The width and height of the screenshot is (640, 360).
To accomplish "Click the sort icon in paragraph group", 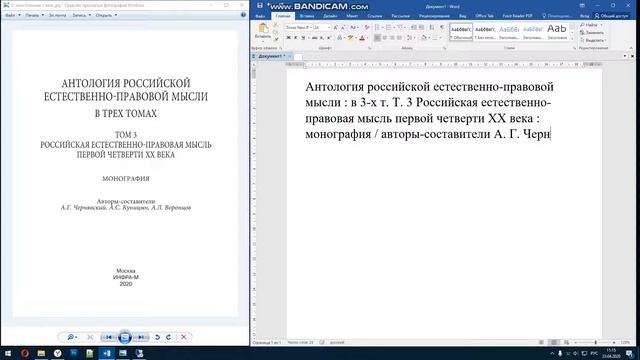I will click(432, 27).
